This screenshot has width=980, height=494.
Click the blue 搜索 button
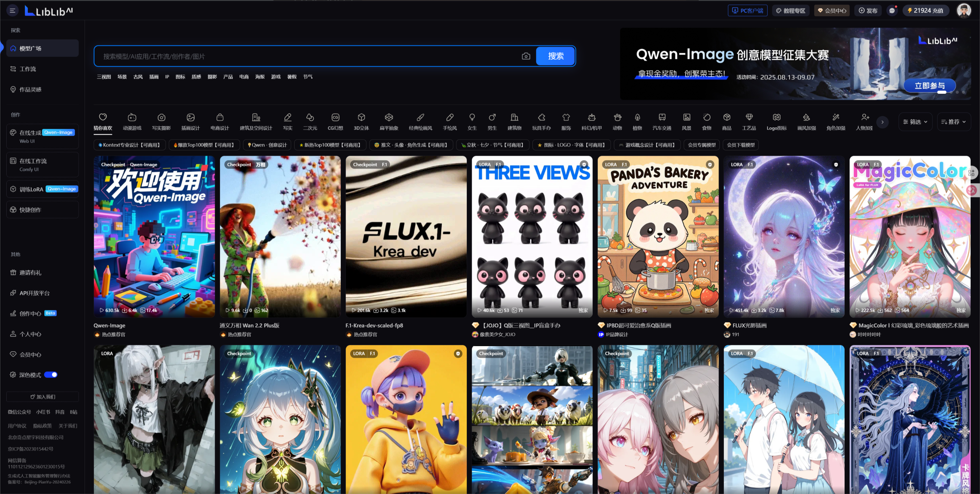click(x=555, y=56)
